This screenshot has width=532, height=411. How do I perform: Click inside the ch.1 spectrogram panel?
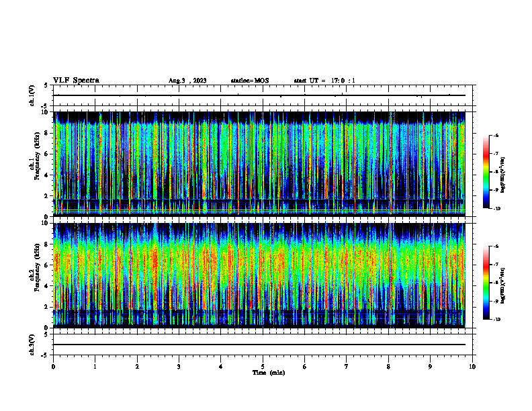[259, 164]
